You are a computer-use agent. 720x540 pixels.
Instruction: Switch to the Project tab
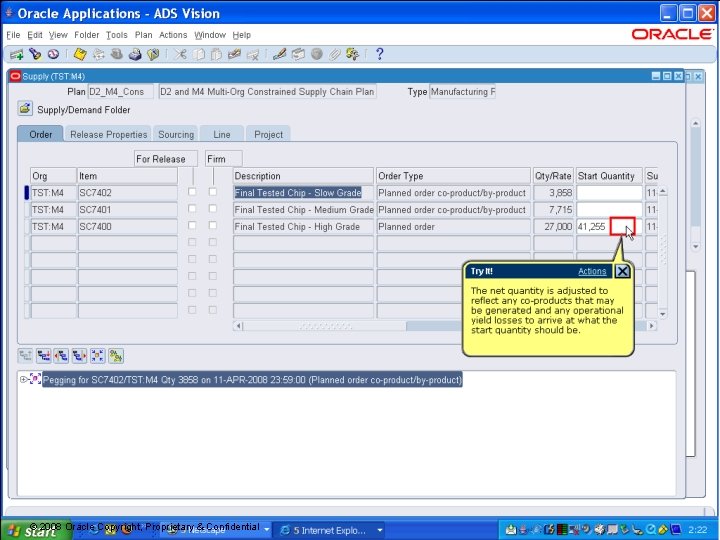(268, 135)
